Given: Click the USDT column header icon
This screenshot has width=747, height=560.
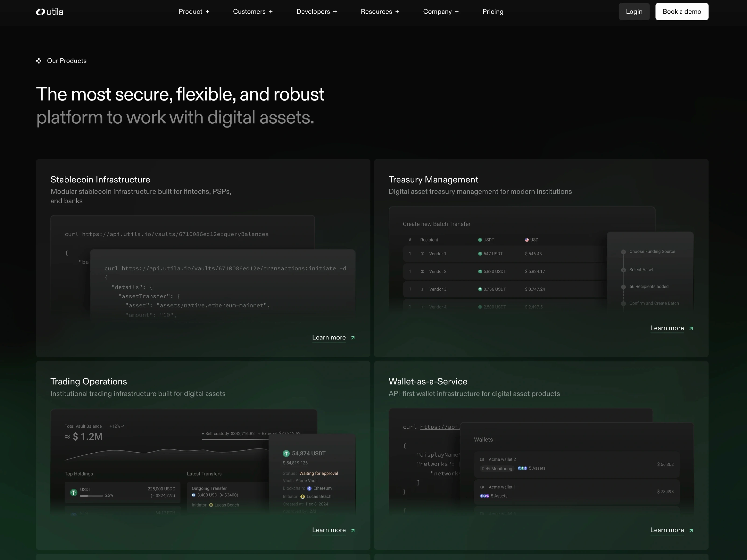Looking at the screenshot, I should 480,240.
